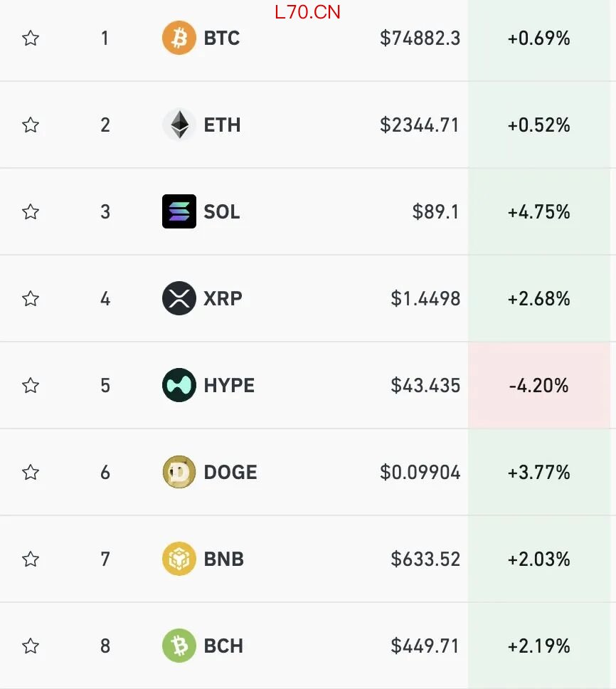Click the Dogecoin logo icon
Screen dimensions: 616x689
[179, 472]
